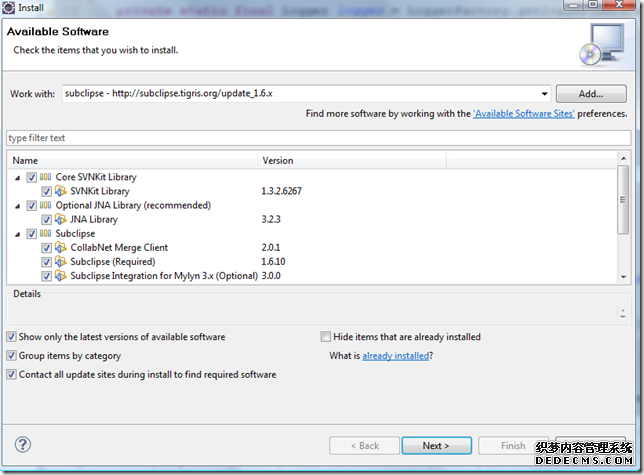
Task: Sort the list by Name column header
Action: [x=130, y=160]
